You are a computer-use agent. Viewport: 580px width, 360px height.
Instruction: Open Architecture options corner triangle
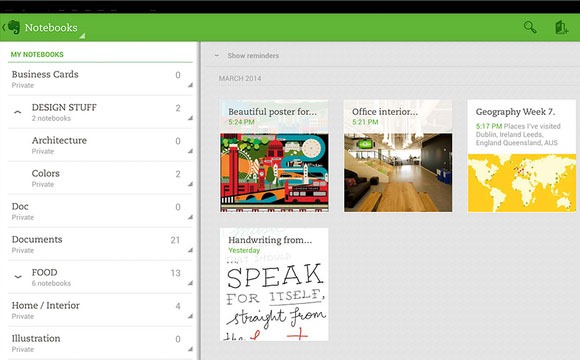[x=190, y=151]
